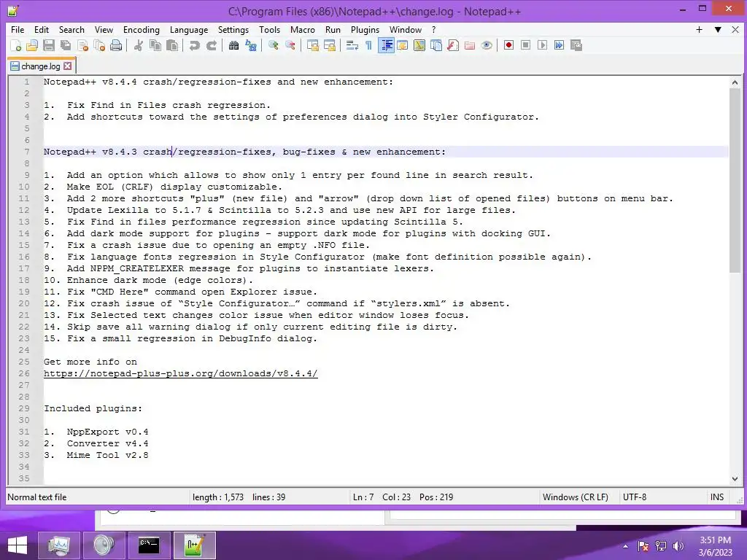Open the Run menu

(333, 29)
